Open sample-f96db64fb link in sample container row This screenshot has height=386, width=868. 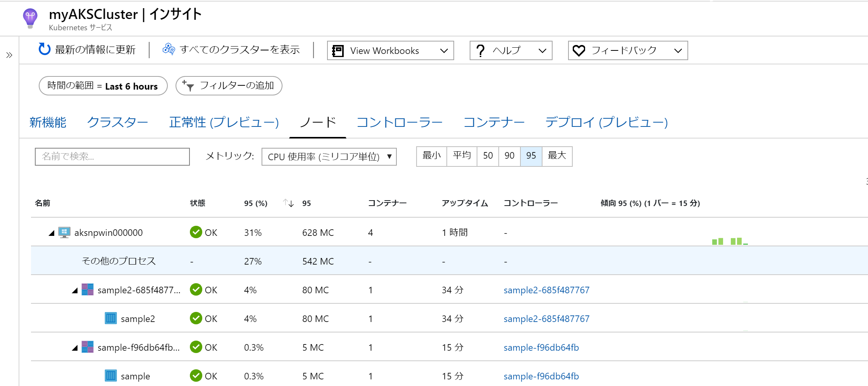(x=541, y=376)
